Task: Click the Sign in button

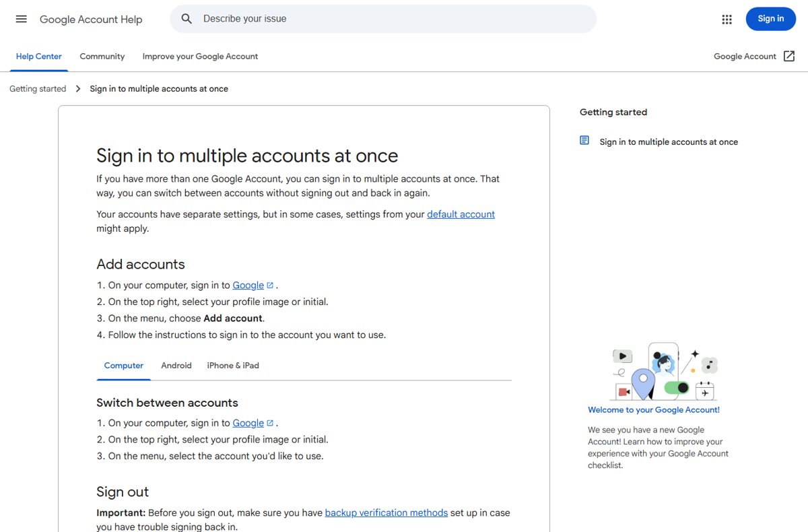Action: coord(770,19)
